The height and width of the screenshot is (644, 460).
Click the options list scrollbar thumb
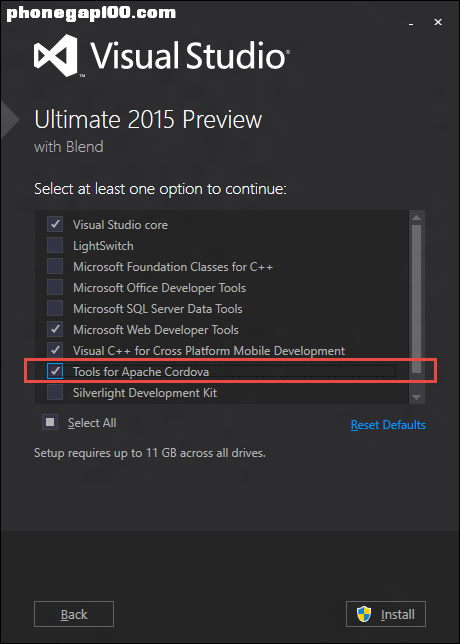[416, 299]
